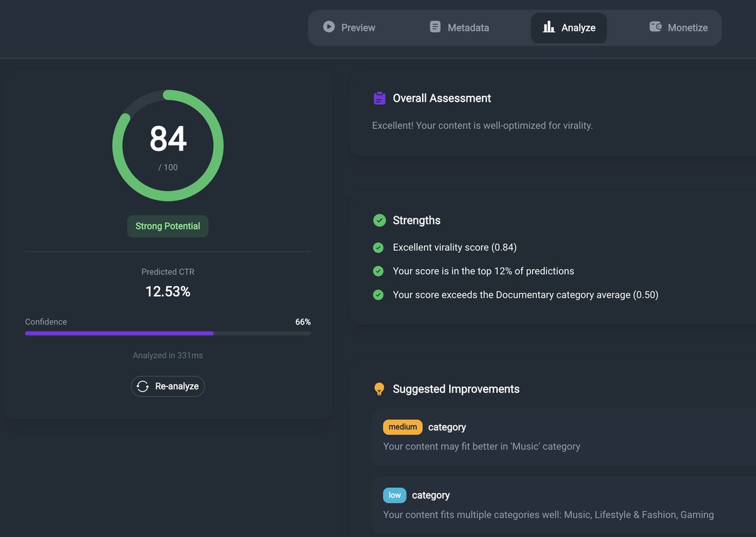Click the Strengths heading
Image resolution: width=756 pixels, height=537 pixels.
click(416, 221)
